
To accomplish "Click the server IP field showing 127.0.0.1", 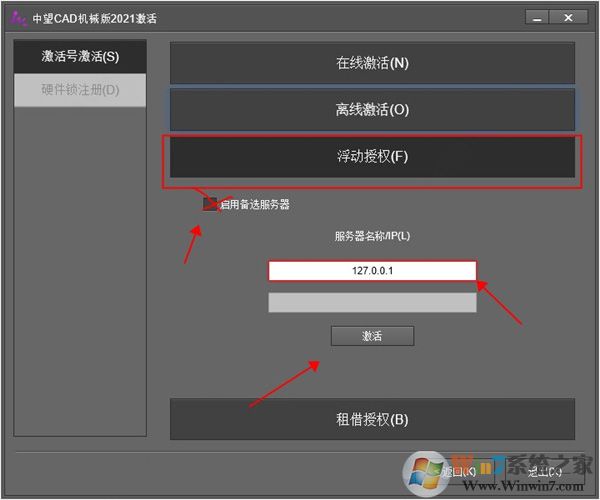I will coord(372,271).
